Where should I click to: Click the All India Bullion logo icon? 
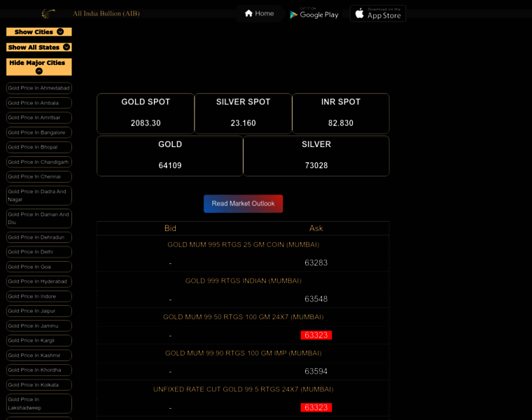click(48, 13)
